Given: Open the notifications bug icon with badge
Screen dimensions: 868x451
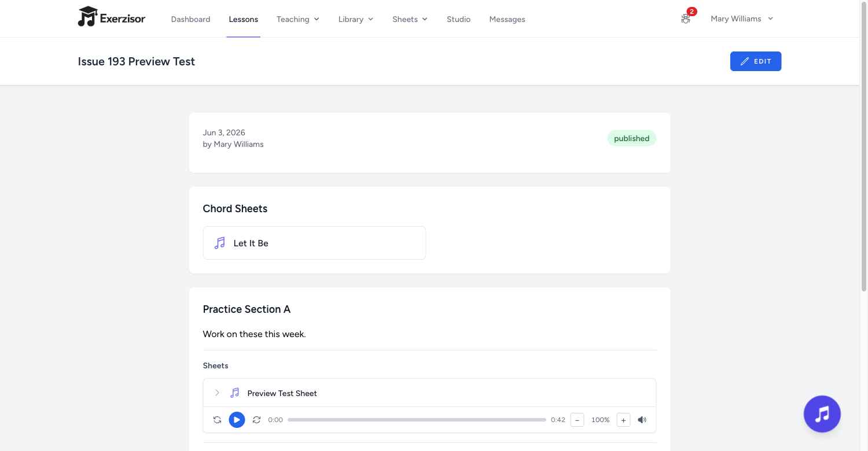Looking at the screenshot, I should (x=686, y=19).
